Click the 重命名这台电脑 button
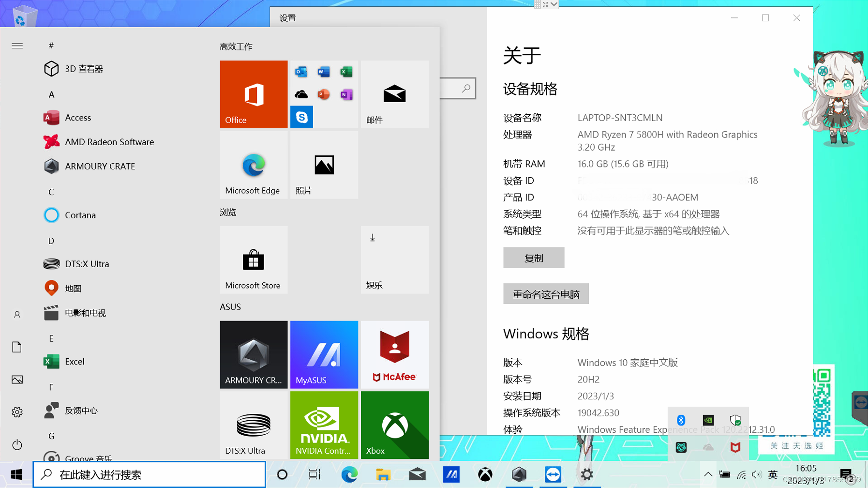The height and width of the screenshot is (488, 868). (546, 294)
